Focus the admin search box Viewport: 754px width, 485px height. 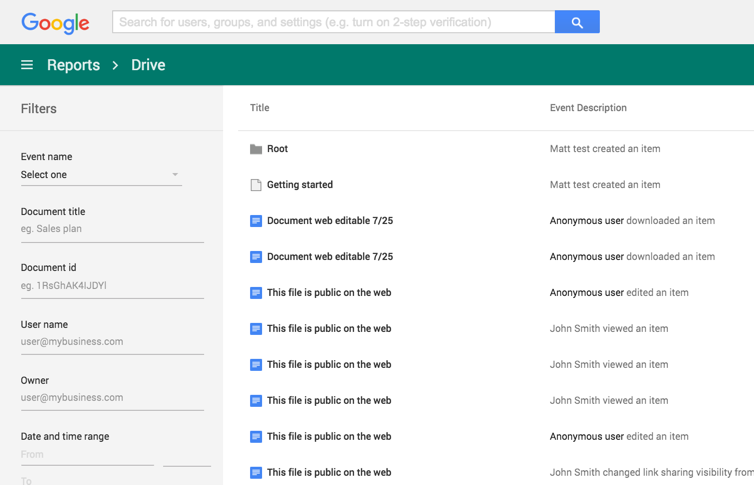click(x=333, y=22)
